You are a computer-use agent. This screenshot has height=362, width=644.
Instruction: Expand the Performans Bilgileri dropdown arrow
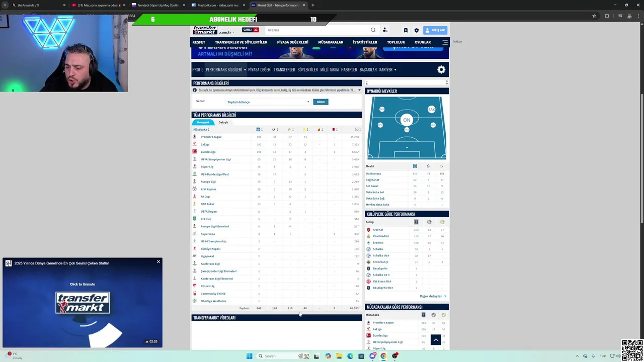245,70
